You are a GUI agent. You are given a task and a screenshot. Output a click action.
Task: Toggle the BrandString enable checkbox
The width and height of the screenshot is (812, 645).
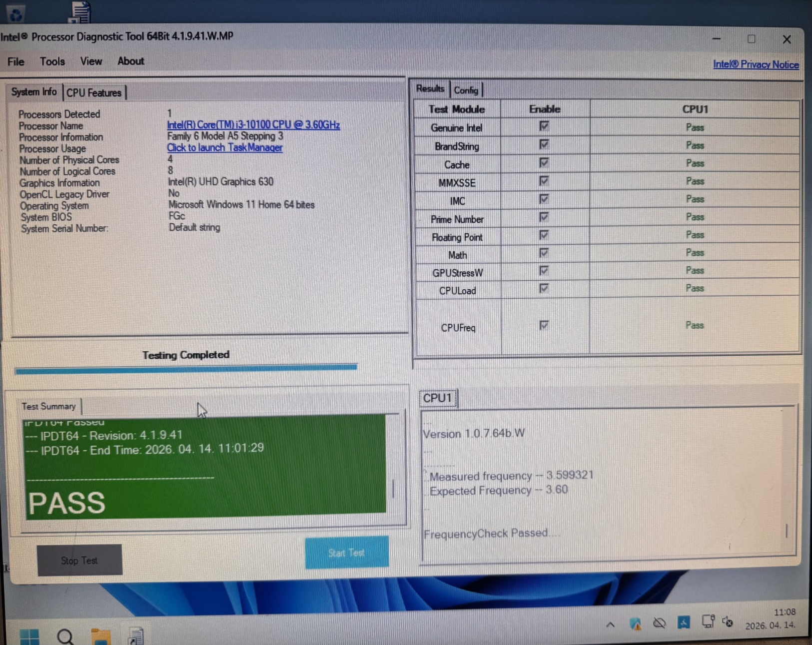(x=544, y=144)
